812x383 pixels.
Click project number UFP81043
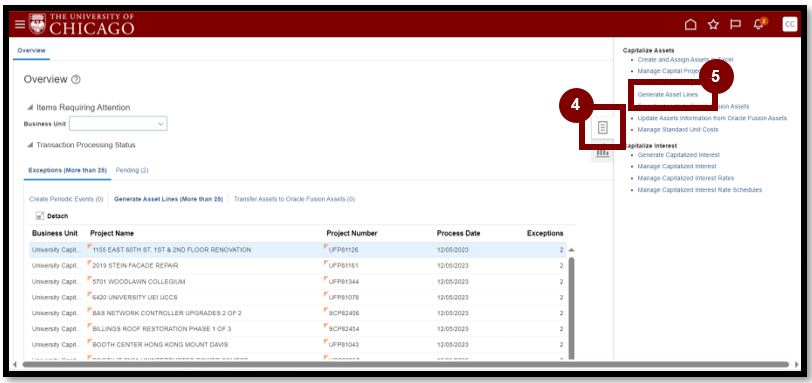[343, 345]
